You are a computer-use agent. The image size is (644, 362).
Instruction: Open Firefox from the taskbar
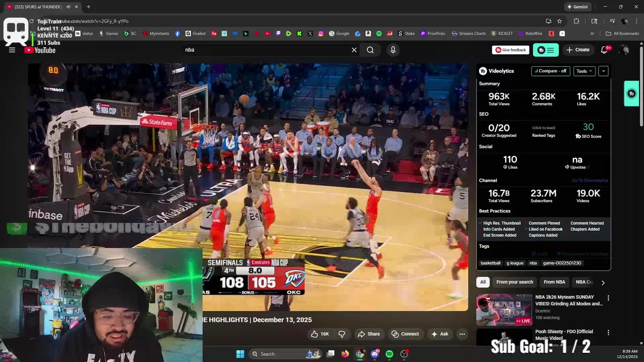(x=345, y=354)
